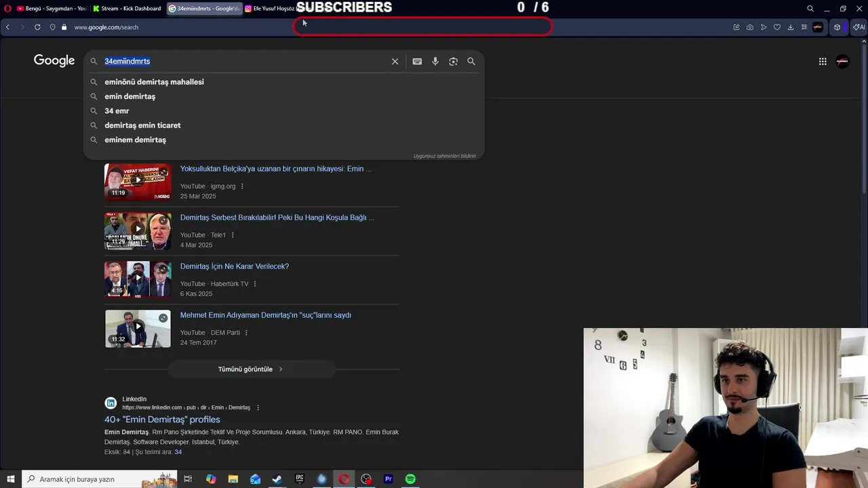
Task: Open video "Demirtaş Serbest Bırakılabilir!" link
Action: tap(277, 218)
